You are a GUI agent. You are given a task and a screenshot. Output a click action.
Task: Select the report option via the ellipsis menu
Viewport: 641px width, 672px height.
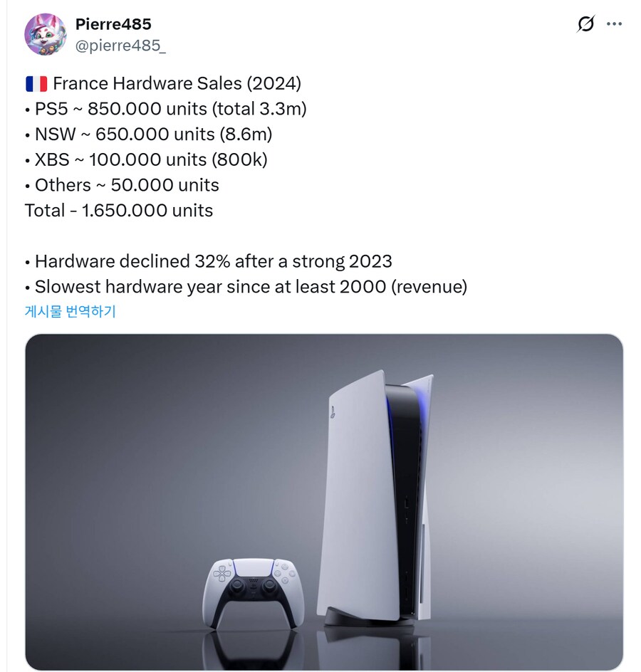(x=615, y=23)
